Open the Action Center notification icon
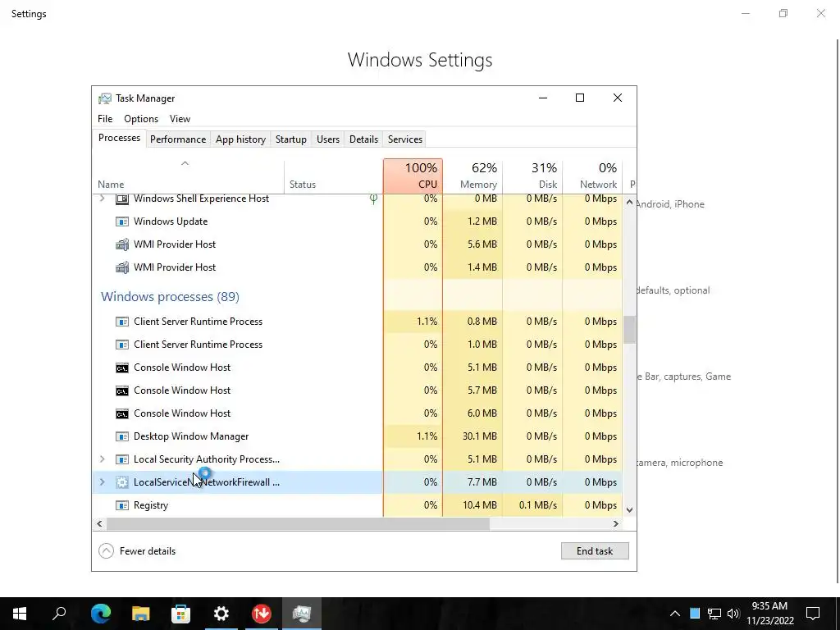This screenshot has width=840, height=630. point(813,614)
